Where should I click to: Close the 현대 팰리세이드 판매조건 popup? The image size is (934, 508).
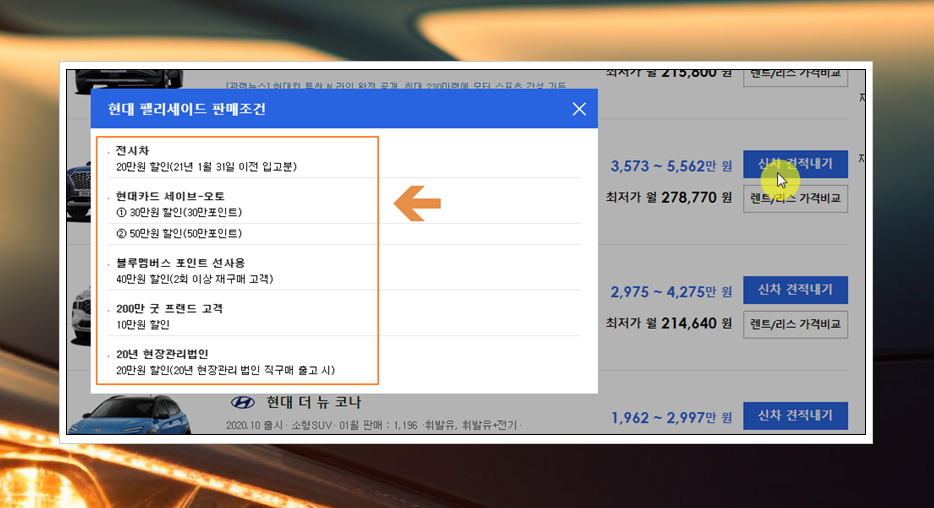click(579, 109)
